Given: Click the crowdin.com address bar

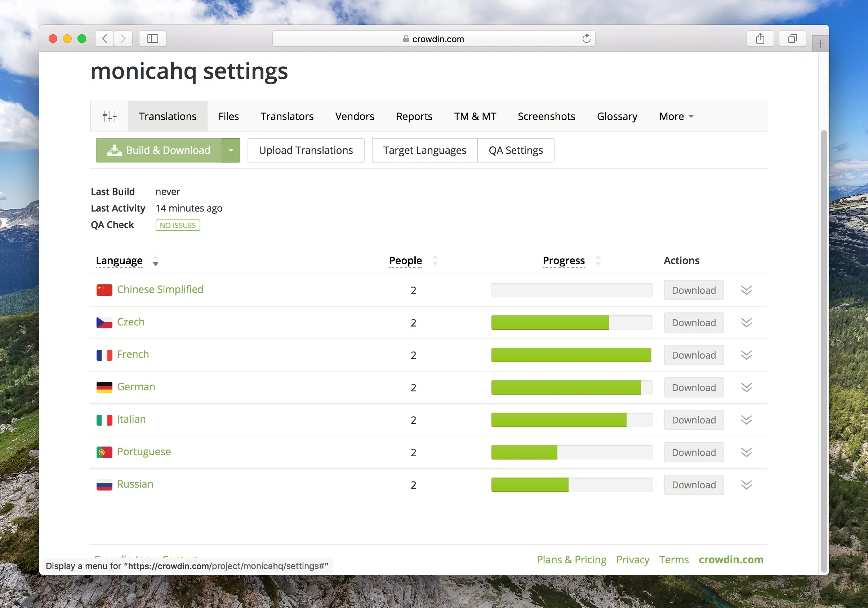Looking at the screenshot, I should coord(433,39).
